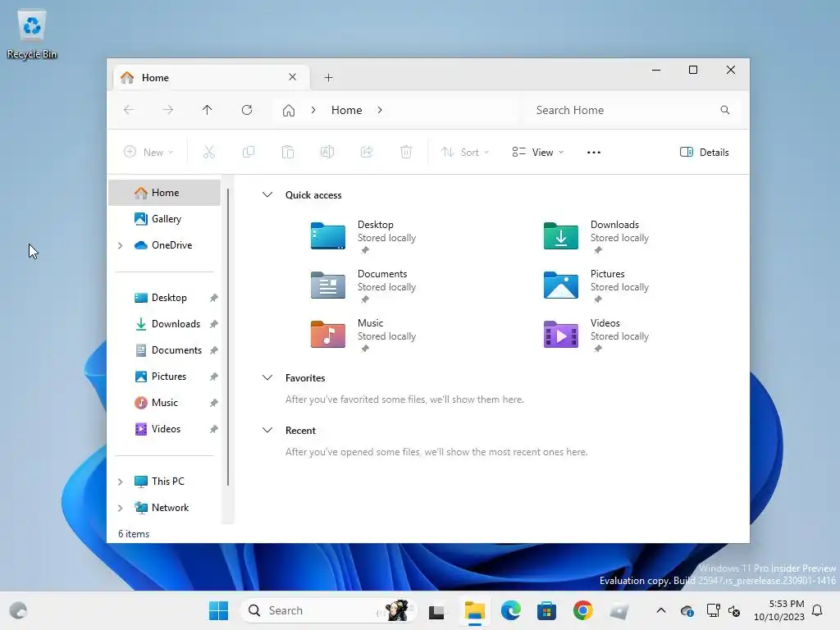Click the home icon in address bar
This screenshot has width=840, height=630.
(x=289, y=111)
